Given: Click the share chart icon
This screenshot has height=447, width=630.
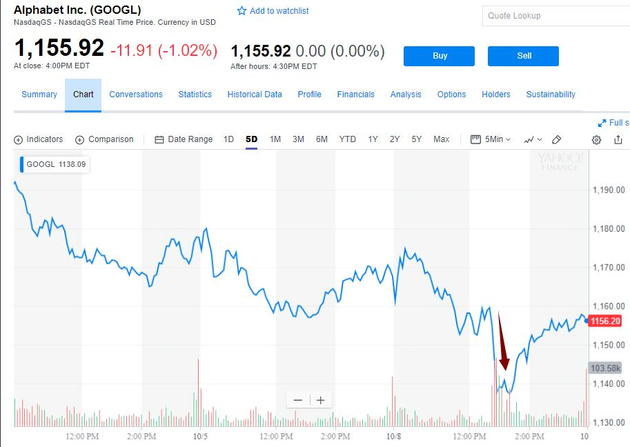Looking at the screenshot, I should pos(620,139).
